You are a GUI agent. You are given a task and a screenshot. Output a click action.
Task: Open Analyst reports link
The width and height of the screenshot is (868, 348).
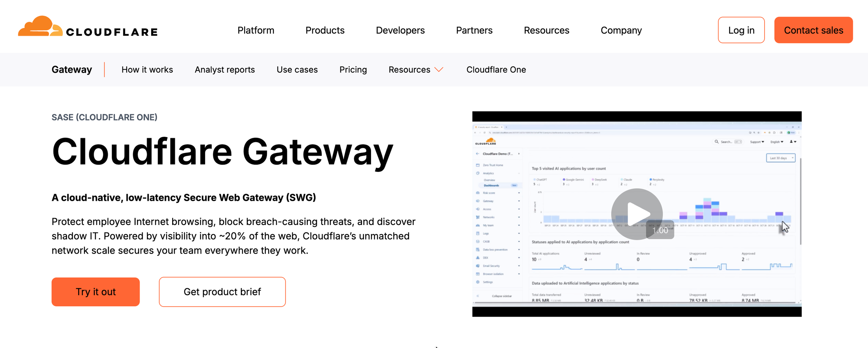click(x=225, y=69)
